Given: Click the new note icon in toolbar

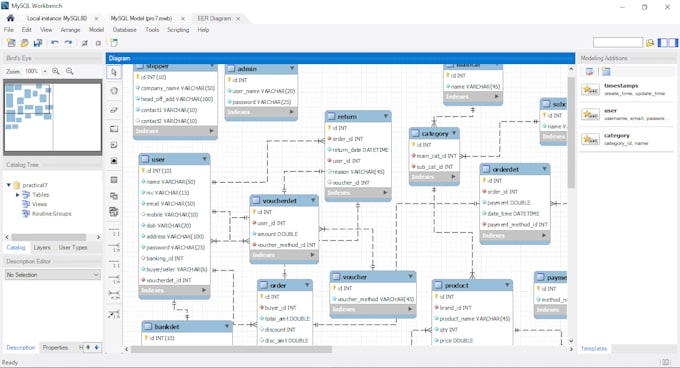Looking at the screenshot, I should (114, 42).
